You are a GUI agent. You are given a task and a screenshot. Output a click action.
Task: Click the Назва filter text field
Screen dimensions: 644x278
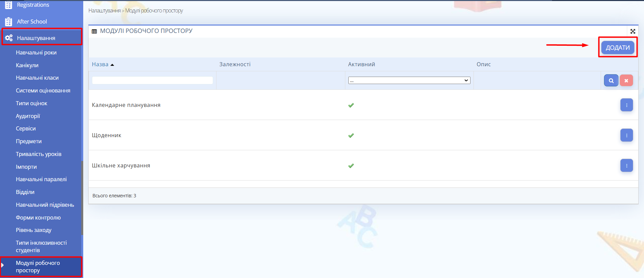[152, 80]
